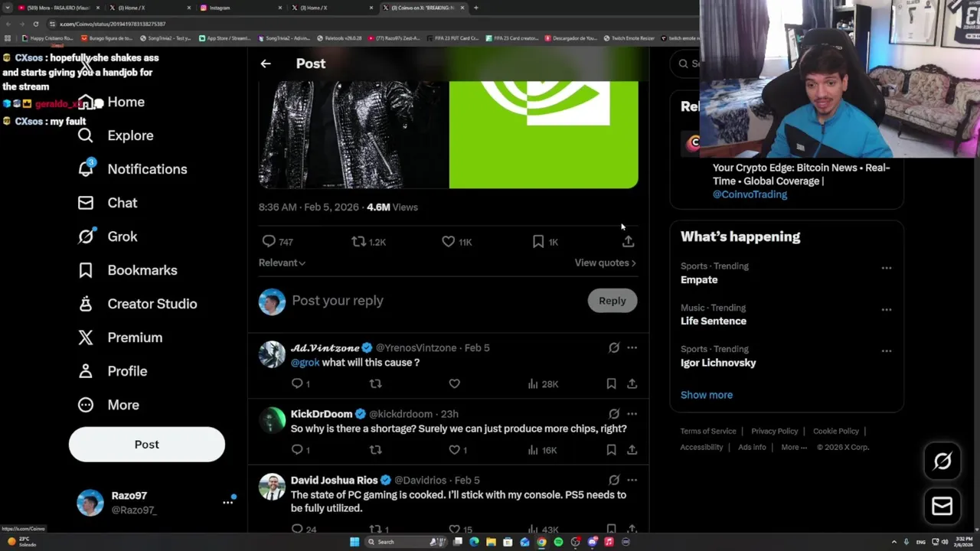The width and height of the screenshot is (980, 551).
Task: Click the Chat envelope icon in sidebar
Action: click(x=86, y=203)
